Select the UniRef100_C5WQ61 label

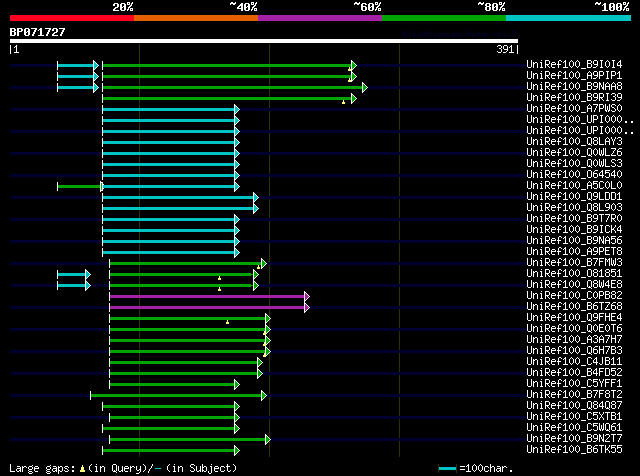[574, 428]
